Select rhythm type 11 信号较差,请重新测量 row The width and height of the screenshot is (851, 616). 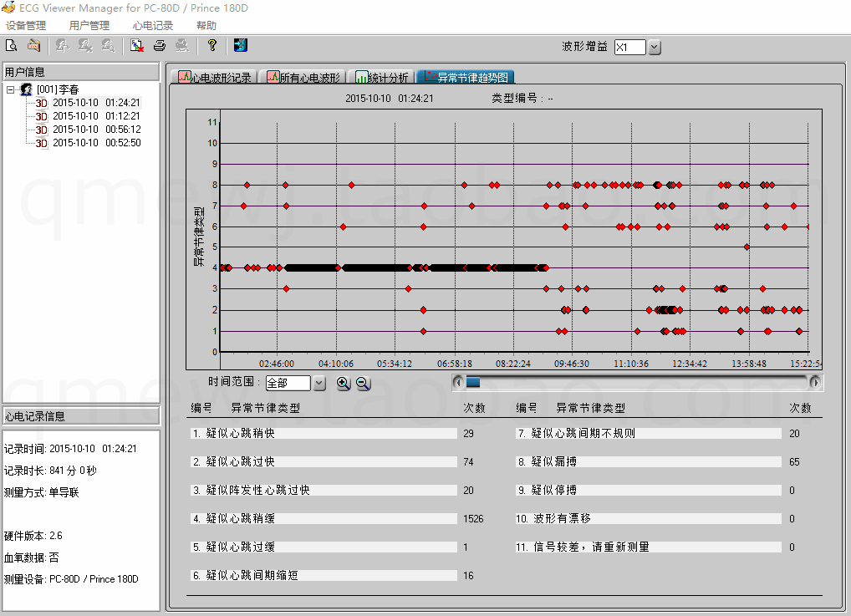648,547
